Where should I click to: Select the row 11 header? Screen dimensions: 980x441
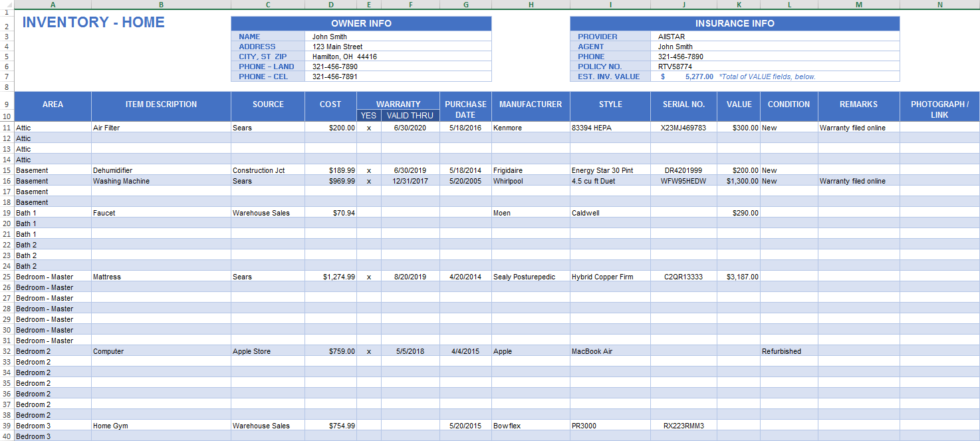[8, 127]
